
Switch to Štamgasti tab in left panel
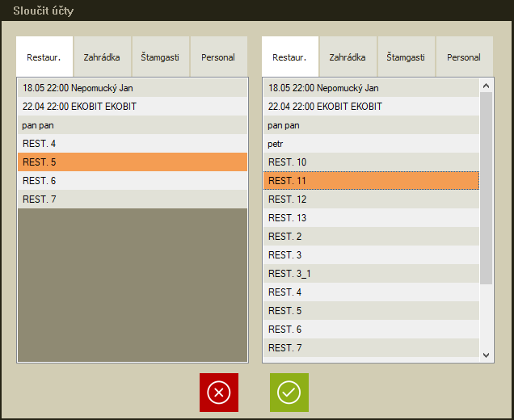160,57
